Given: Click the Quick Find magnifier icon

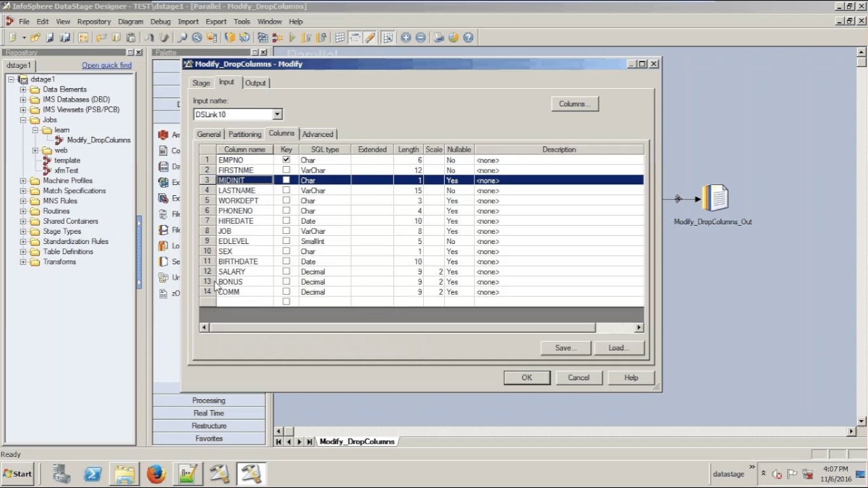Looking at the screenshot, I should coord(182,38).
